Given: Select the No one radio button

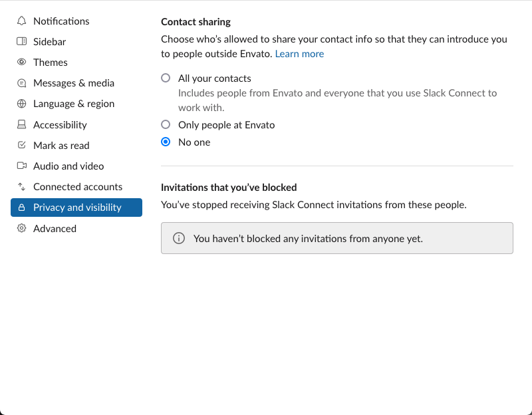Looking at the screenshot, I should point(166,142).
